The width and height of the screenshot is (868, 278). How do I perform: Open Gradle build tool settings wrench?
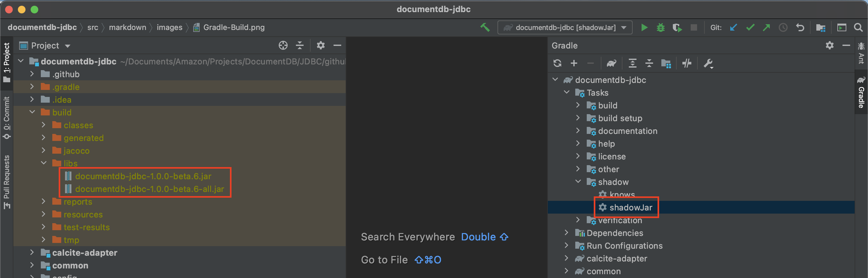(708, 63)
